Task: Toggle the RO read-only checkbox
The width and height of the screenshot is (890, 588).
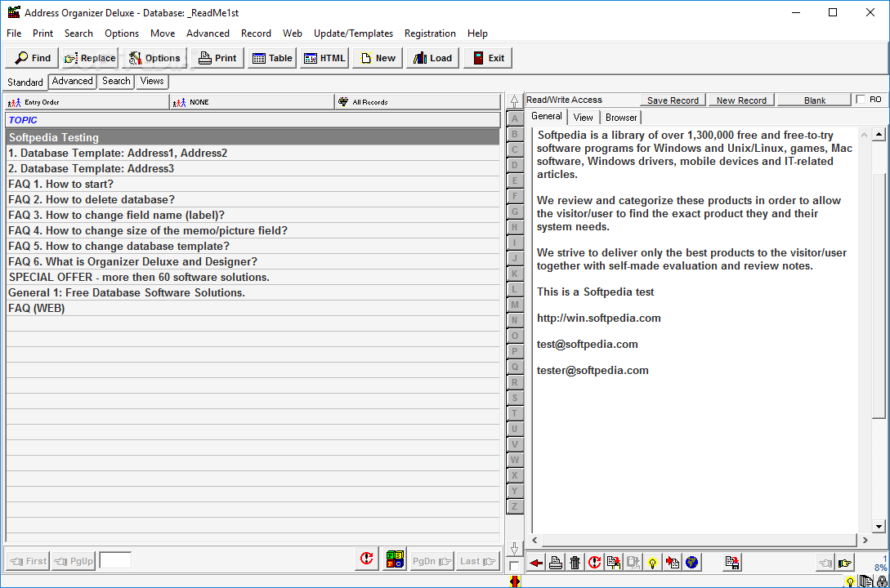Action: (861, 100)
